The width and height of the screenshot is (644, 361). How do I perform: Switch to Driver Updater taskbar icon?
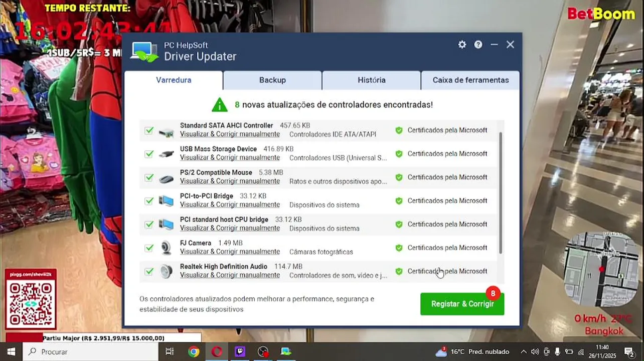(286, 351)
